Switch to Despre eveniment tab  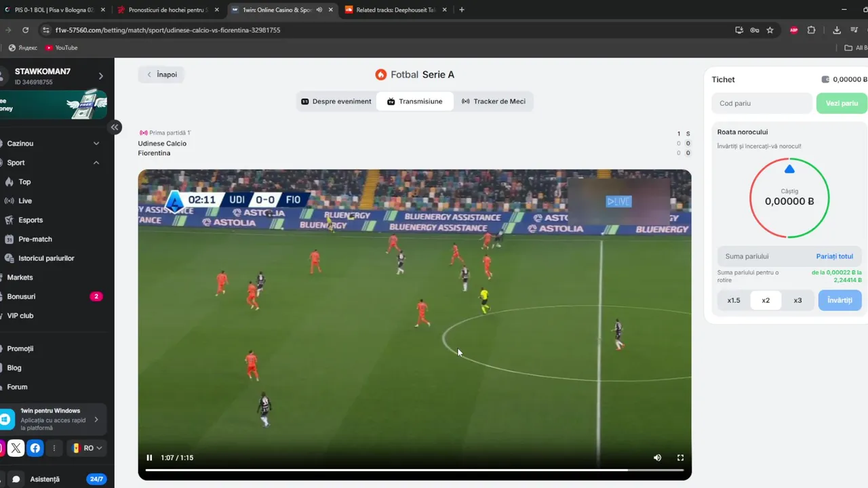pos(336,102)
